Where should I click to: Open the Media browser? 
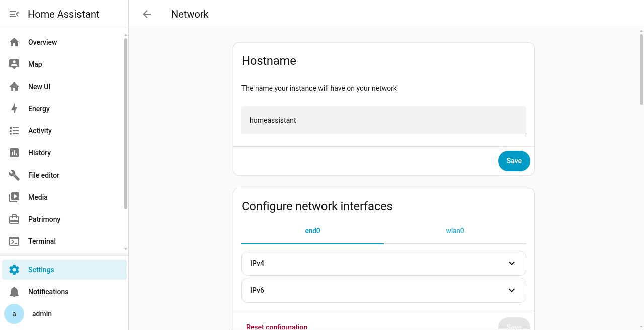tap(64, 197)
